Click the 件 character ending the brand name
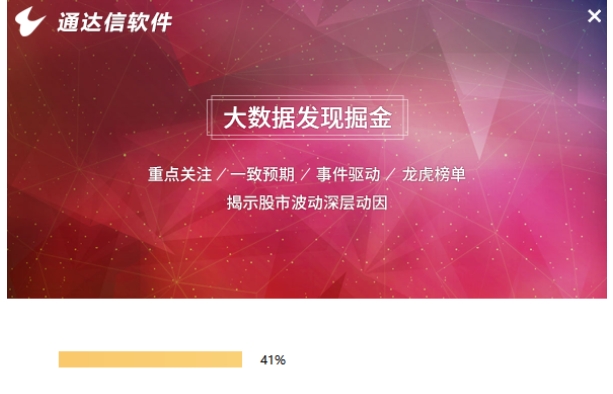Image resolution: width=613 pixels, height=394 pixels. pos(161,22)
